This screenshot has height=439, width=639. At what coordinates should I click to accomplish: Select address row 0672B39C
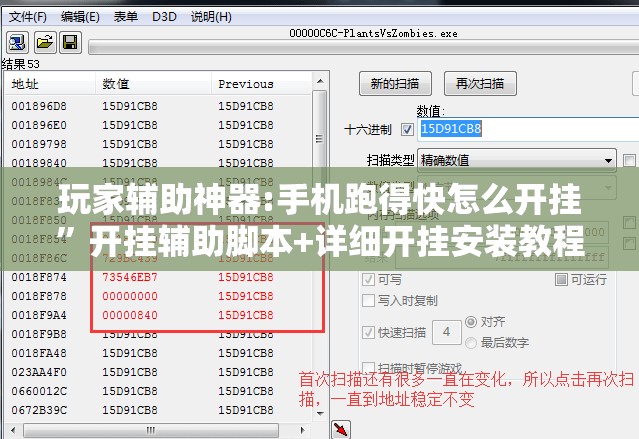[x=158, y=410]
